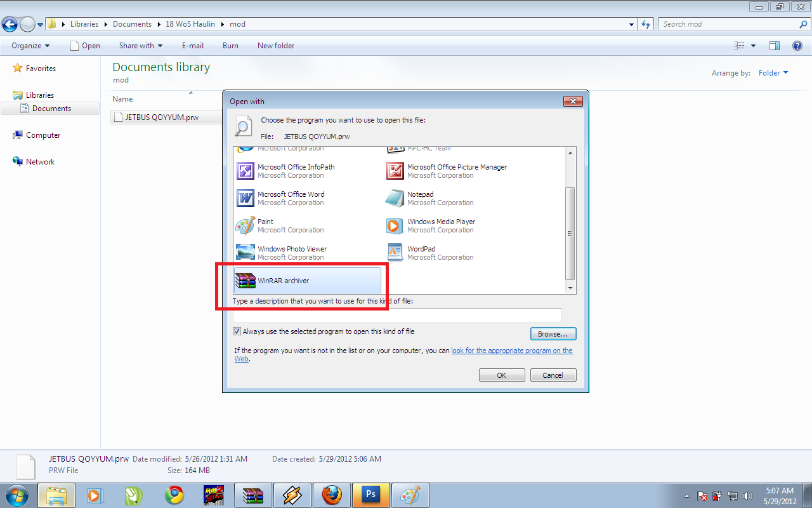Viewport: 812px width, 508px height.
Task: Expand the view options dropdown arrow
Action: coord(754,46)
